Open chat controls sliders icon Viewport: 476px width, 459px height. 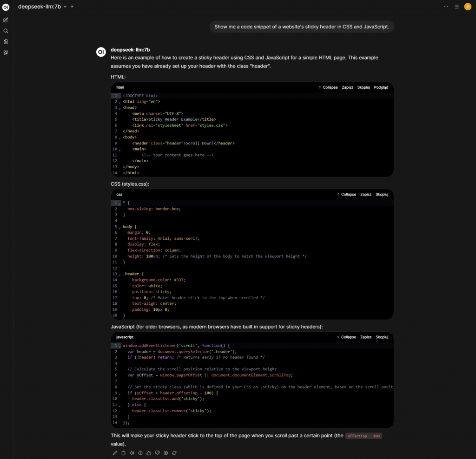point(457,7)
